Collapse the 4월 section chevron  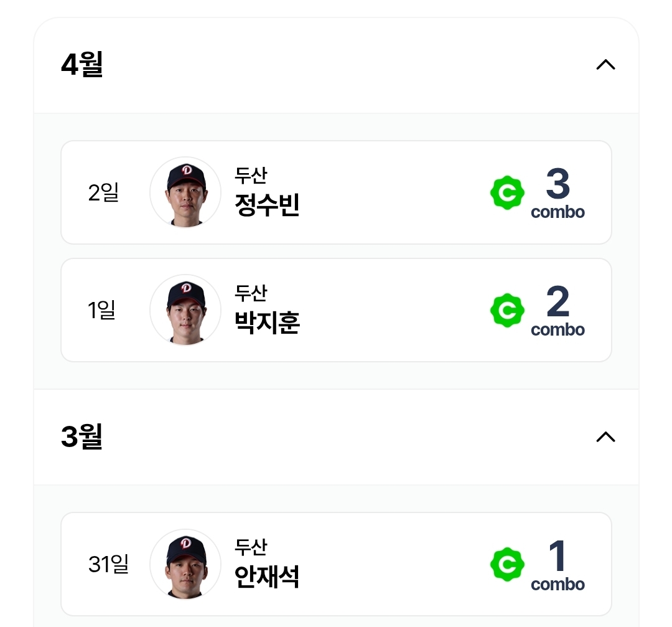click(x=605, y=65)
